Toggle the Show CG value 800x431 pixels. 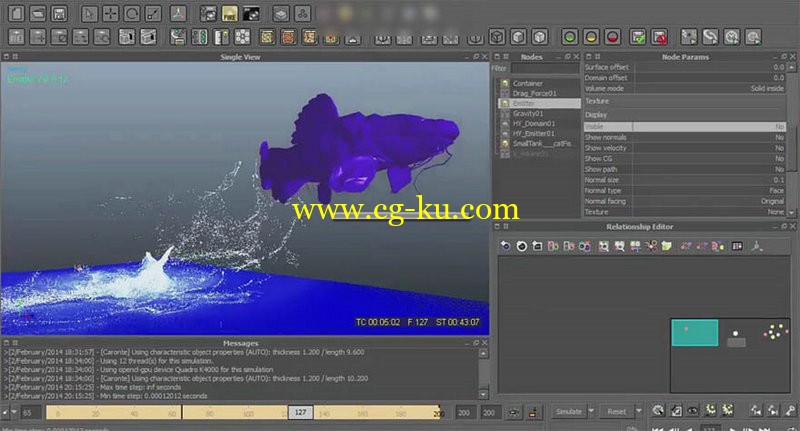(x=709, y=159)
